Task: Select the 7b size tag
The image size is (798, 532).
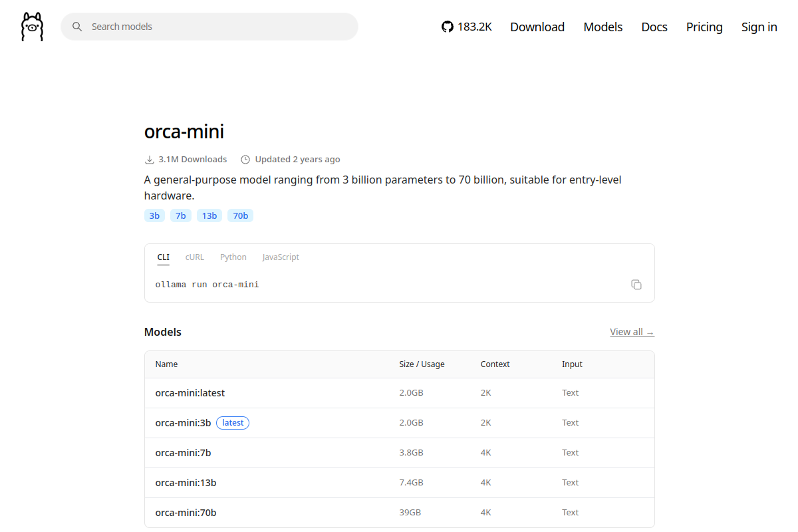Action: (x=181, y=215)
